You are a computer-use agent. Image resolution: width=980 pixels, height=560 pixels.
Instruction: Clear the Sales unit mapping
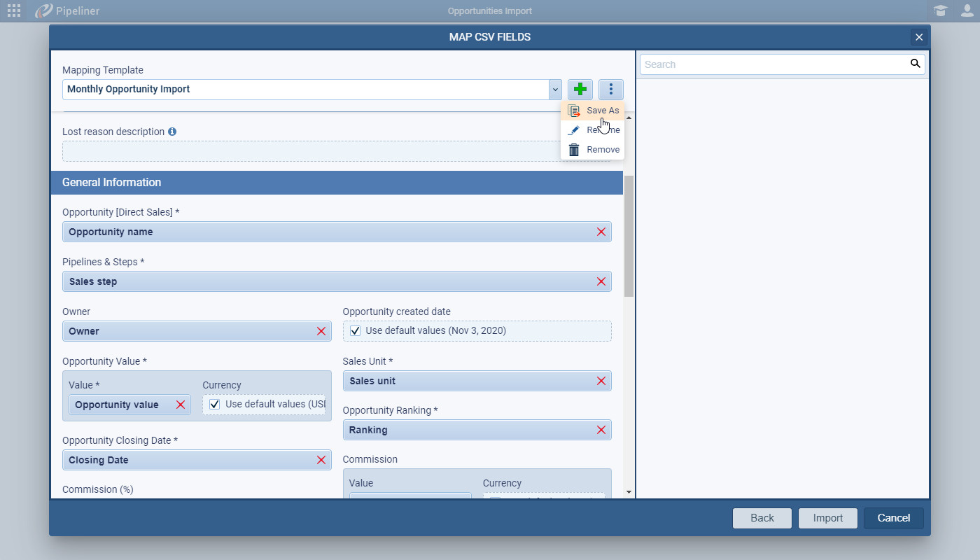pyautogui.click(x=601, y=381)
